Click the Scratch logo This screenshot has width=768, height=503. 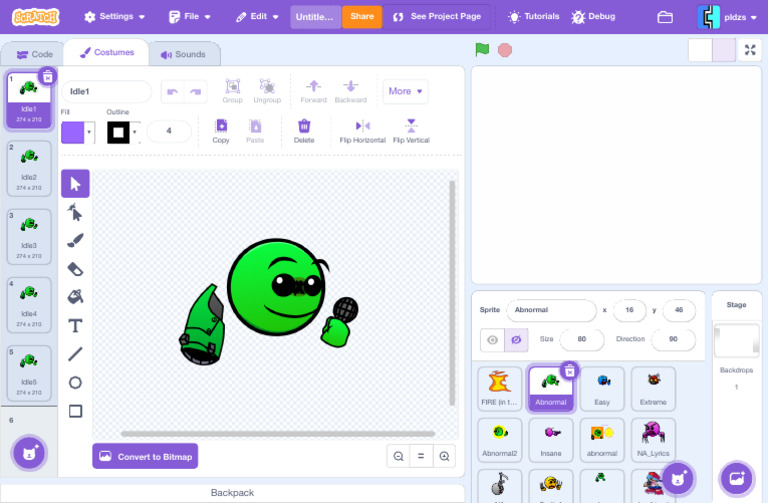[35, 17]
